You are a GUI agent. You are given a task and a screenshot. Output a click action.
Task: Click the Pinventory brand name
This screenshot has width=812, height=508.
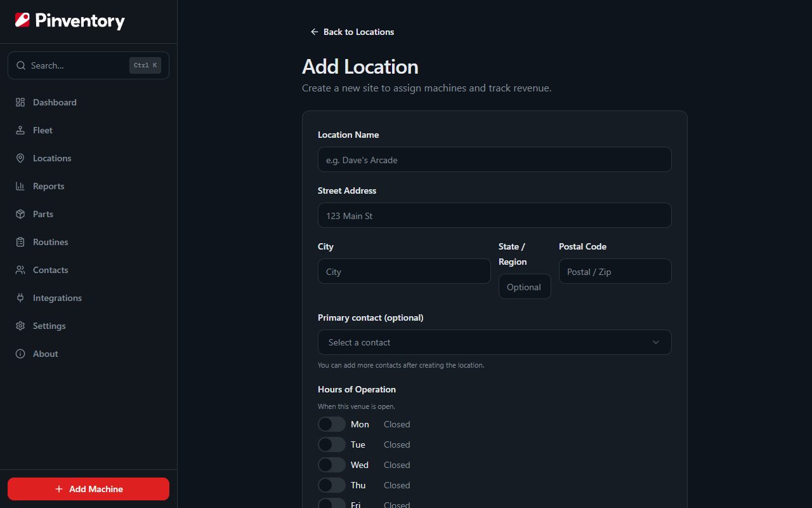pos(80,21)
